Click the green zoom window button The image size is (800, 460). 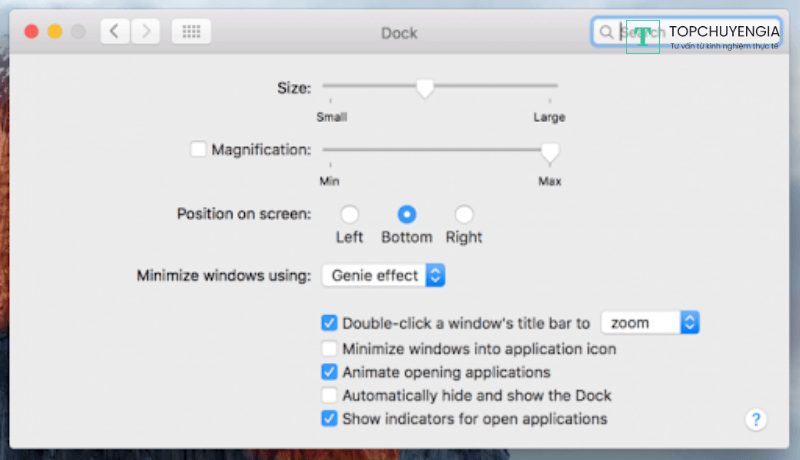click(78, 32)
